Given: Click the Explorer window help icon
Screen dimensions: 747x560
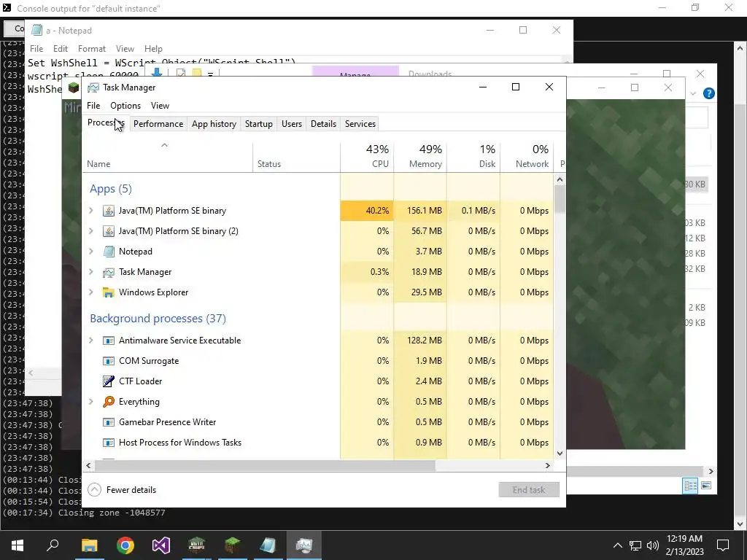Looking at the screenshot, I should [x=709, y=93].
